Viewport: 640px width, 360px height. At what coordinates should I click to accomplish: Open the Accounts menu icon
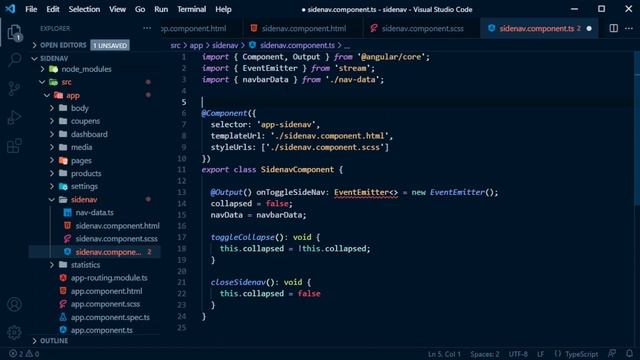[x=14, y=304]
